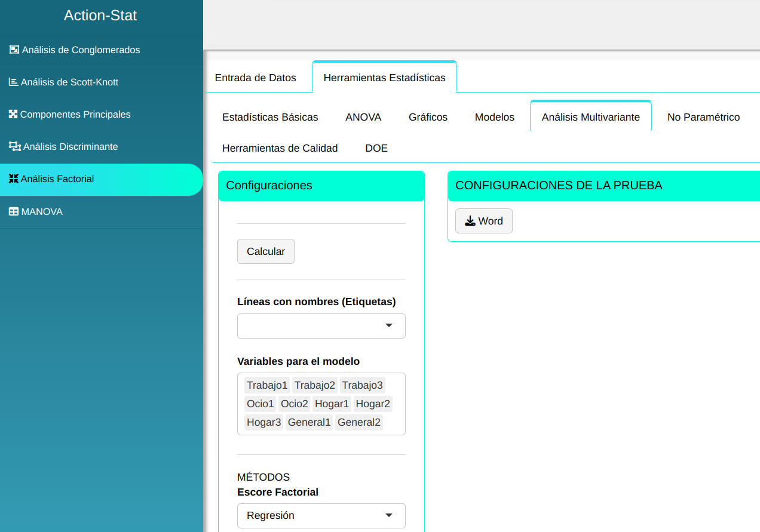Click the download icon on Word button
The height and width of the screenshot is (532, 760).
470,221
